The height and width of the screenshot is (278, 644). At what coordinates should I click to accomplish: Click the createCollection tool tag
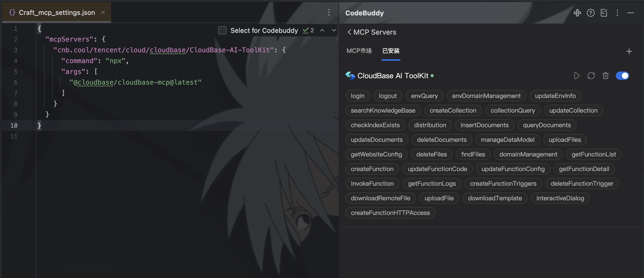click(x=453, y=111)
